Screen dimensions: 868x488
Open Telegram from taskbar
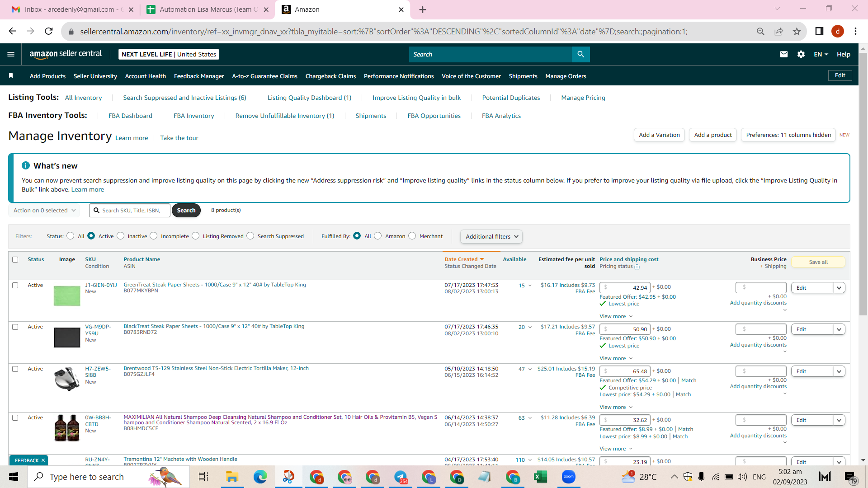(401, 477)
